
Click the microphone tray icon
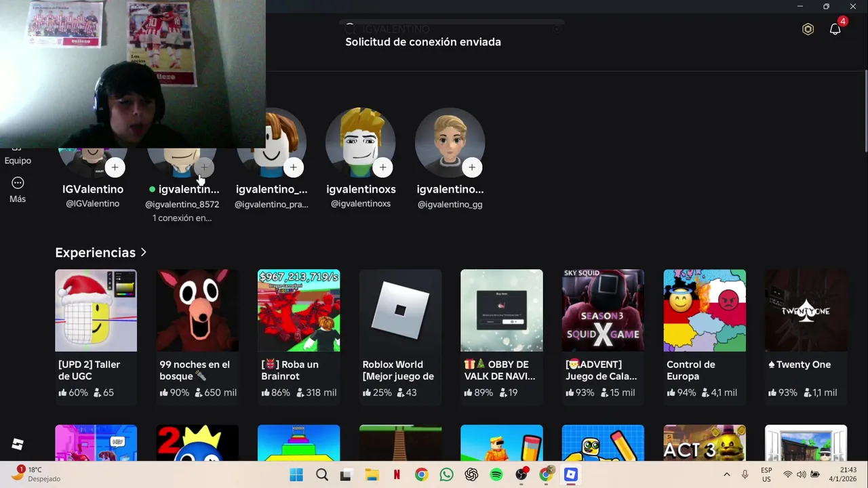click(x=745, y=474)
